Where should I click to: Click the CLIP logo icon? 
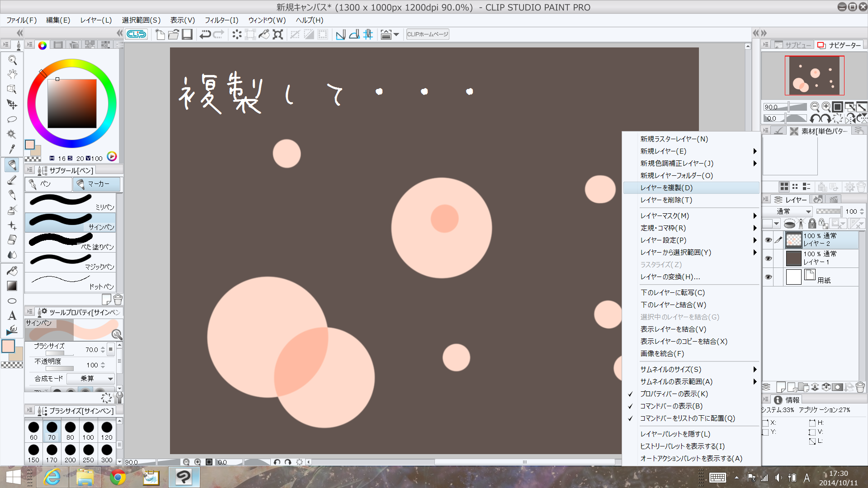tap(136, 34)
